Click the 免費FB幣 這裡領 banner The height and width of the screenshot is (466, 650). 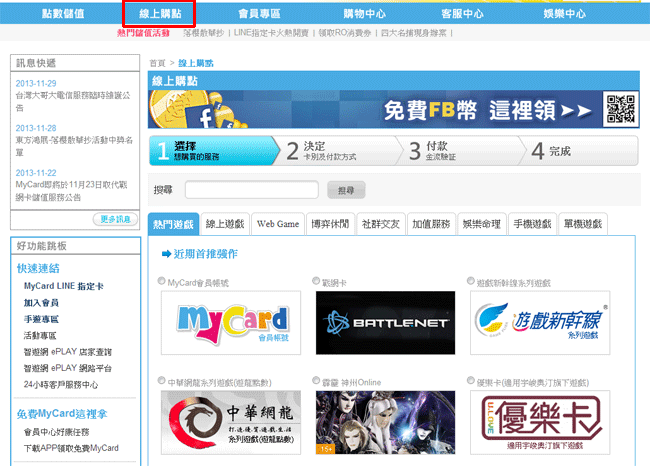click(393, 109)
